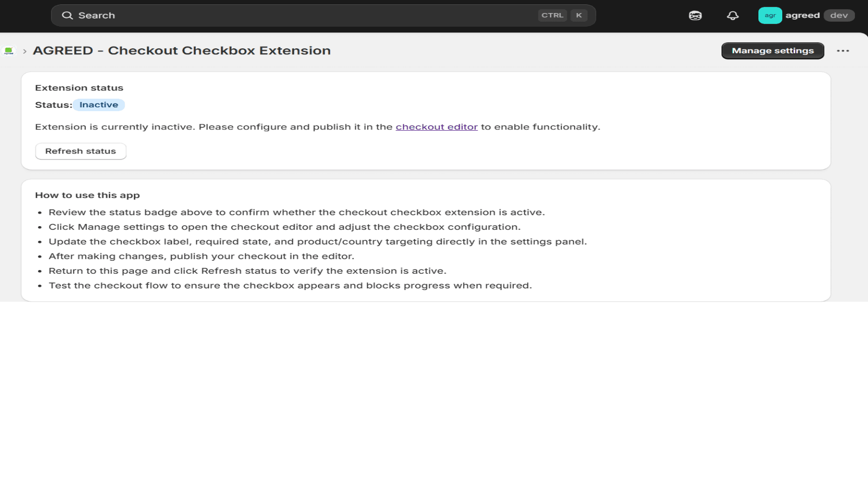Click the Inactive status badge
Image resolution: width=868 pixels, height=488 pixels.
(99, 105)
